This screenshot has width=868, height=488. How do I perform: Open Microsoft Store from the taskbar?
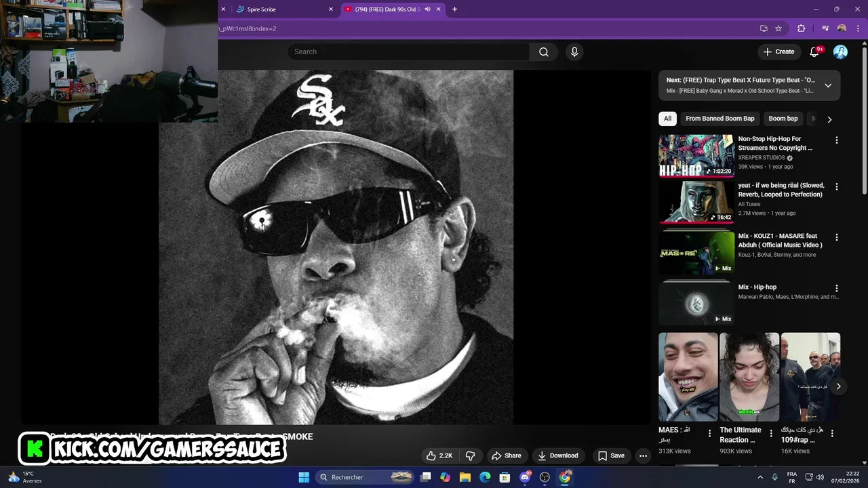tap(505, 477)
